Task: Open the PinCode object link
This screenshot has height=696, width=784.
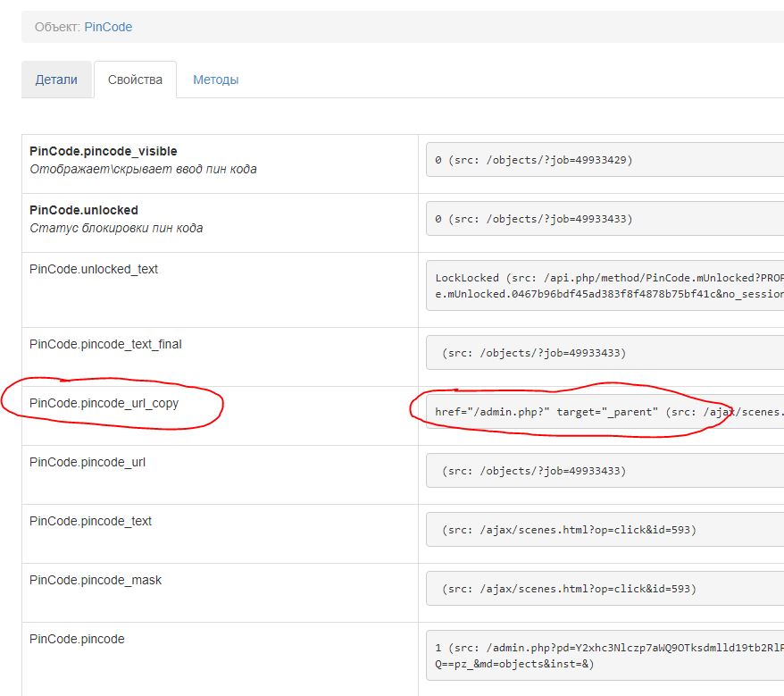Action: click(108, 27)
